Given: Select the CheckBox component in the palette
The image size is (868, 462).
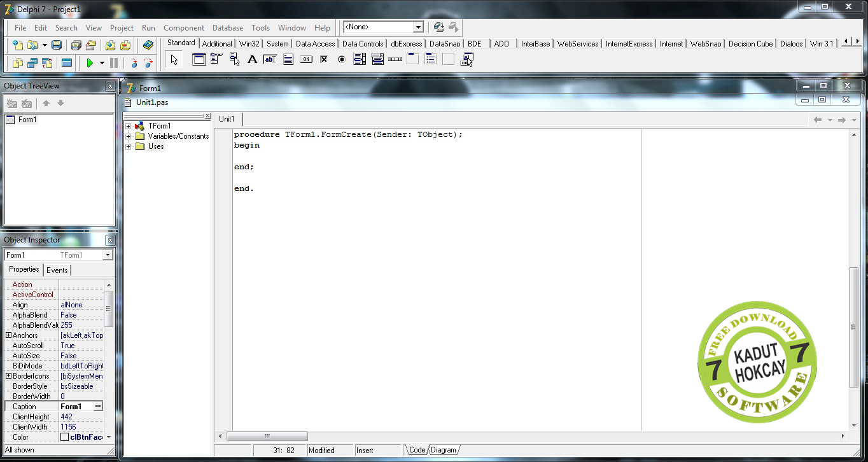Looking at the screenshot, I should pos(324,60).
